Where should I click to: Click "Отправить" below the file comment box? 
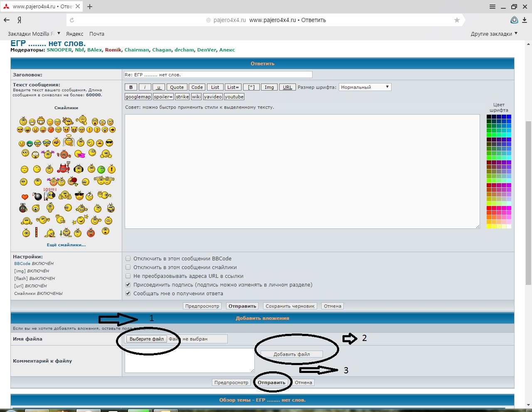[271, 383]
